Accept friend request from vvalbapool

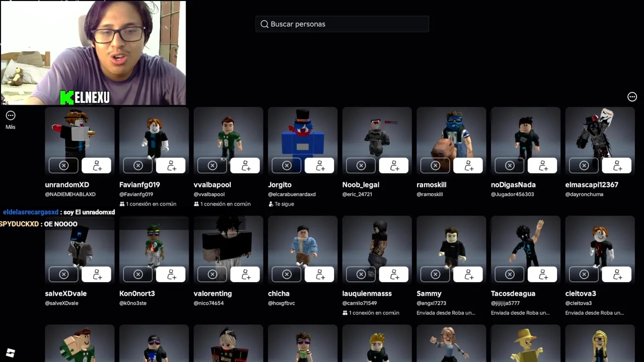coord(246,165)
